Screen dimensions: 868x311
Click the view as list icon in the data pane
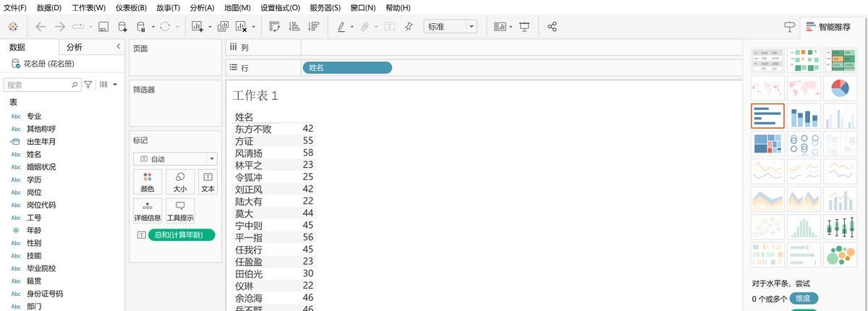click(x=103, y=85)
